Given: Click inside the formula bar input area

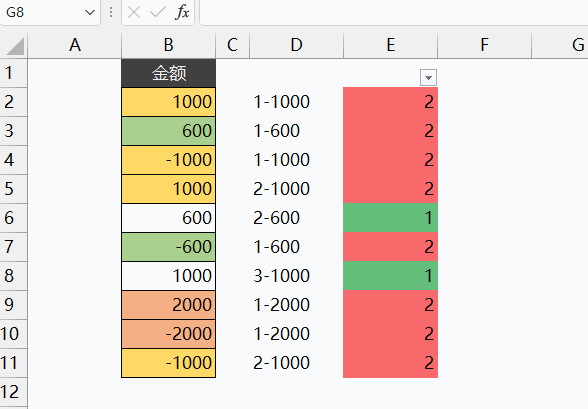Looking at the screenshot, I should [394, 12].
